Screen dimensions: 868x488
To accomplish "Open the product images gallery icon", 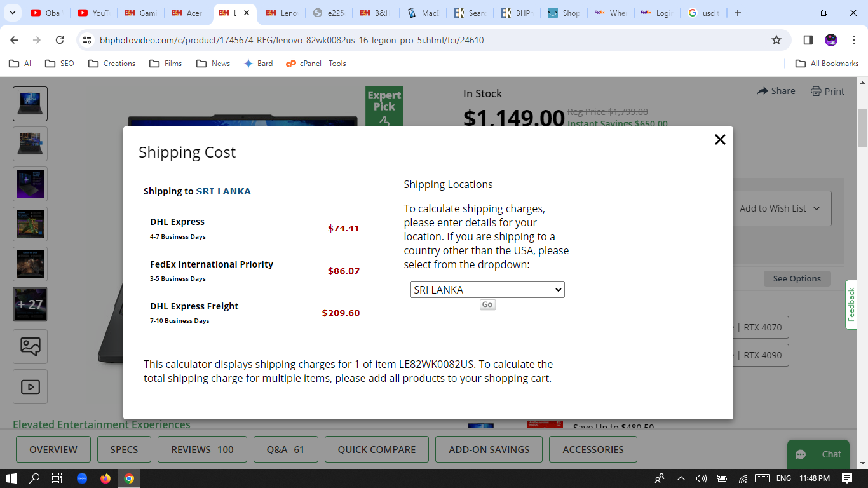I will pos(31,346).
